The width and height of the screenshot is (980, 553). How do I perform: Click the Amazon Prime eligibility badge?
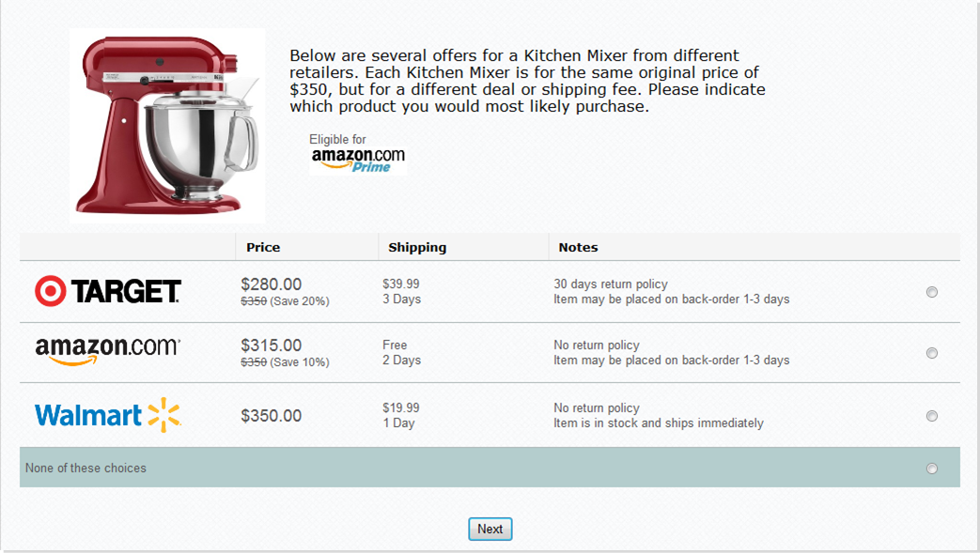point(357,154)
